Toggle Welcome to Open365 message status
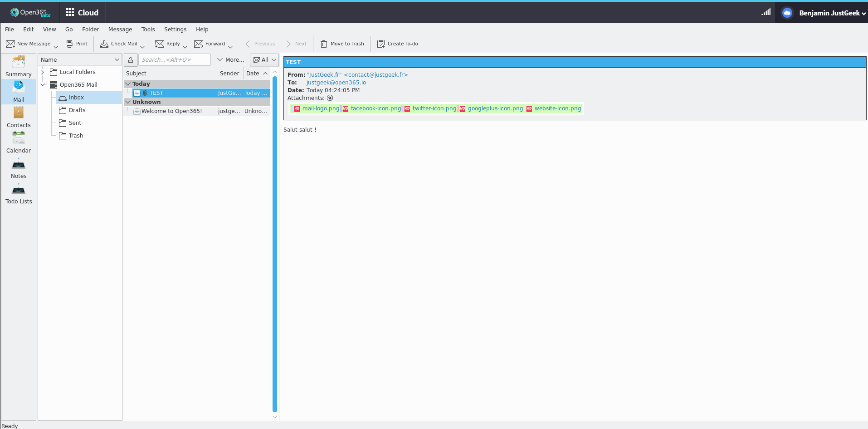 (x=137, y=111)
